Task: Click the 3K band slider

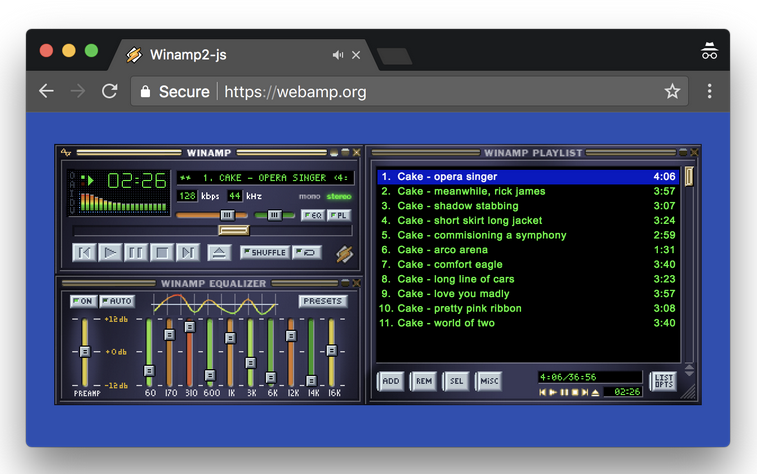Action: click(251, 362)
